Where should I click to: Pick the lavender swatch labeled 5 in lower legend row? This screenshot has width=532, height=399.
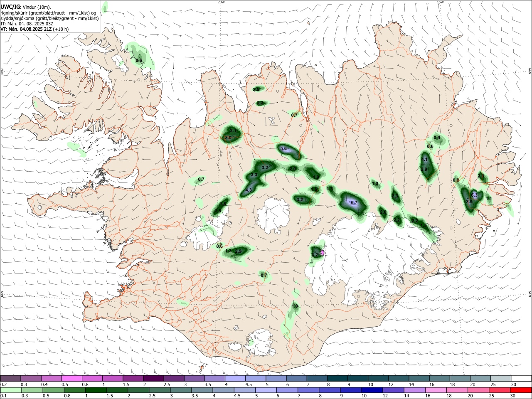(x=265, y=390)
